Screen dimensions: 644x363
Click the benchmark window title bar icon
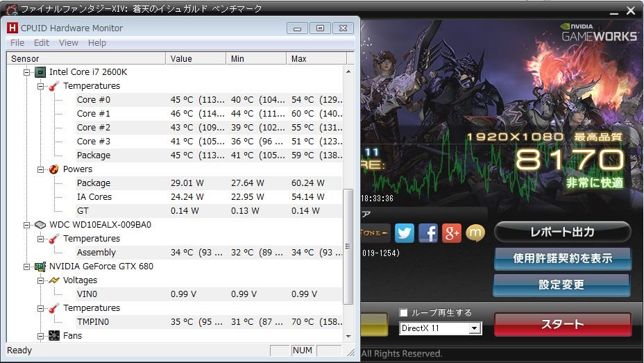point(12,9)
